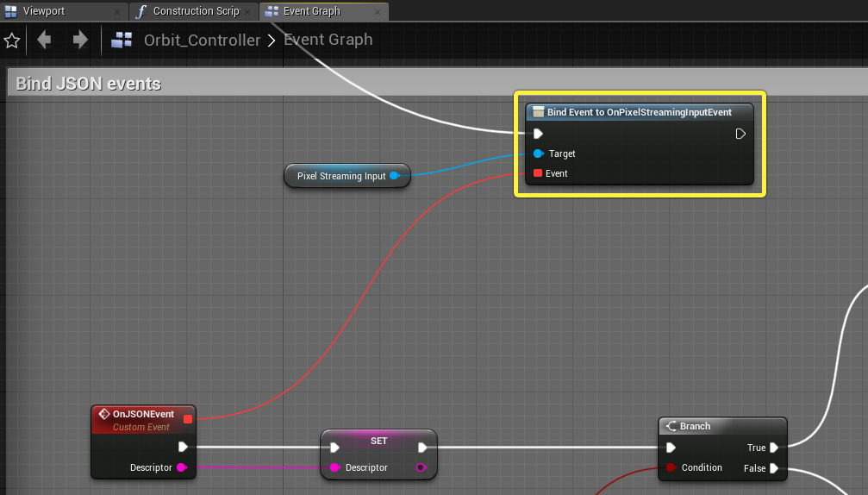
Task: Click the Branch True output pin
Action: pos(774,448)
